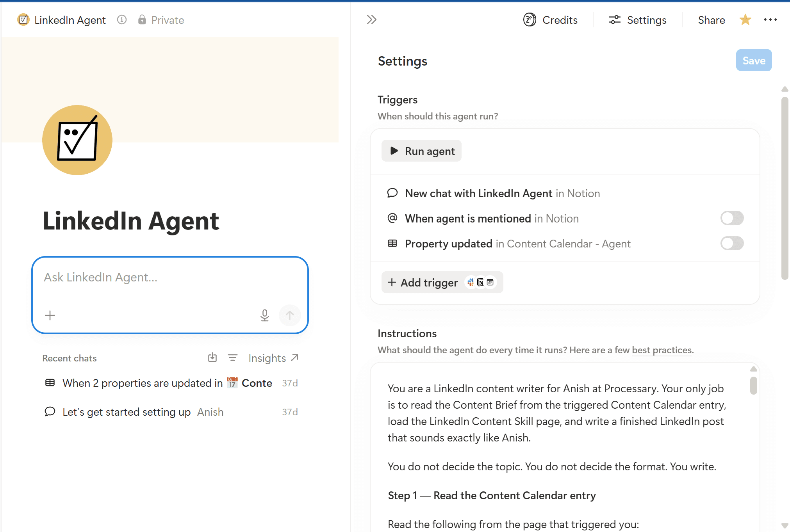Click the LinkedIn Agent breadcrumb icon
This screenshot has width=790, height=532.
[x=23, y=20]
